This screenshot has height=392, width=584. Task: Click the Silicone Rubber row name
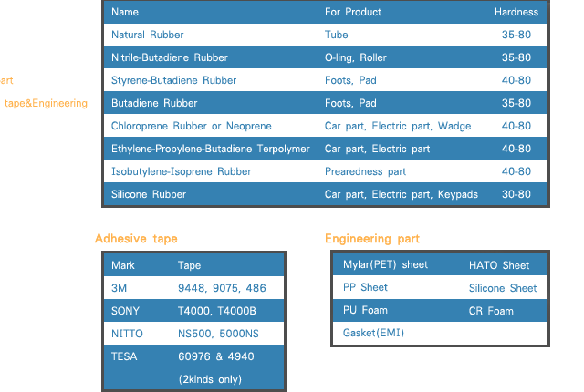tap(149, 194)
